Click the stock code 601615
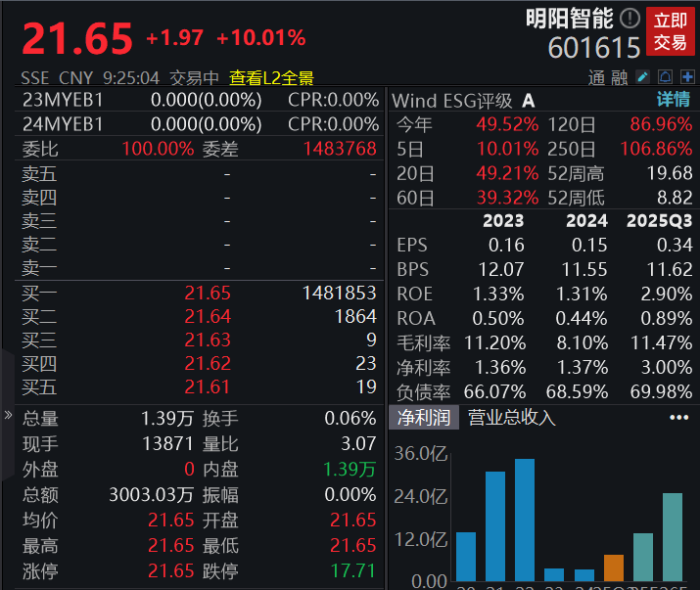700x590 pixels. [x=594, y=47]
